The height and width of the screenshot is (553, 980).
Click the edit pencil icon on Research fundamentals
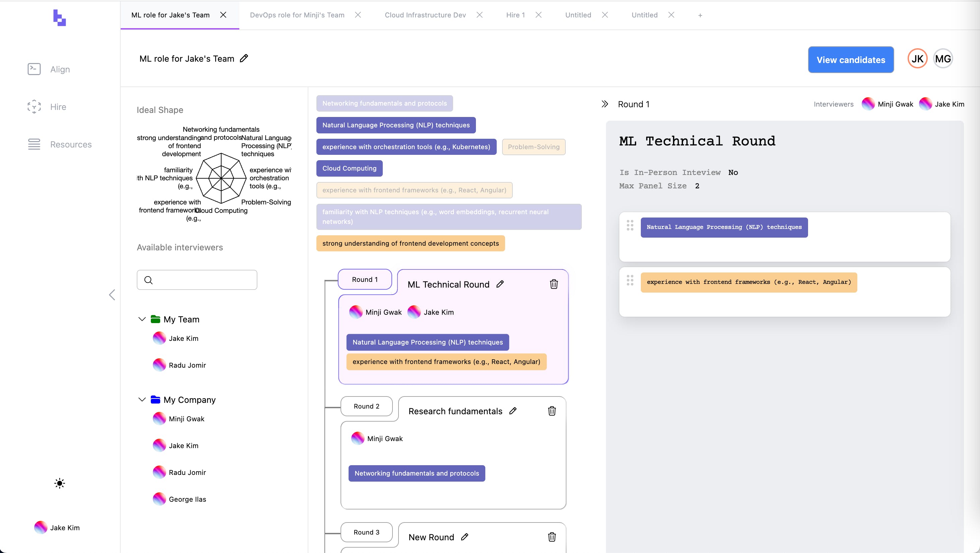513,411
